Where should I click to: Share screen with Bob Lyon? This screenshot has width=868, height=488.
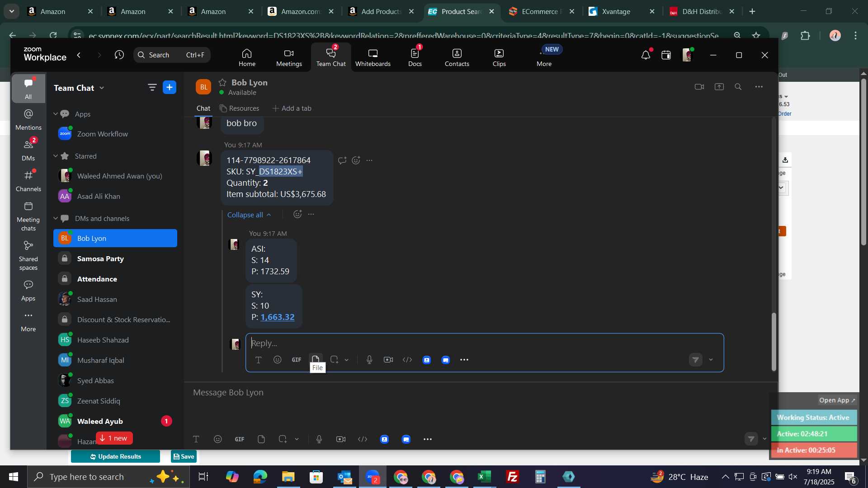[x=719, y=87]
